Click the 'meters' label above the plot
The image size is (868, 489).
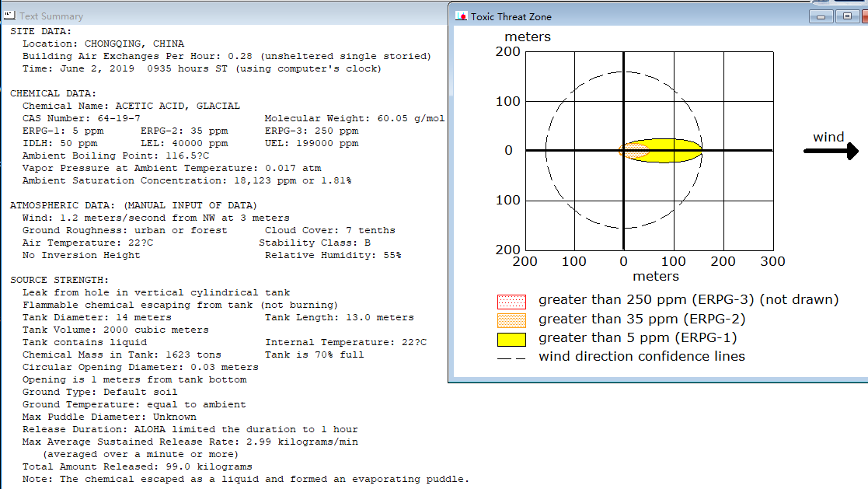click(x=528, y=37)
